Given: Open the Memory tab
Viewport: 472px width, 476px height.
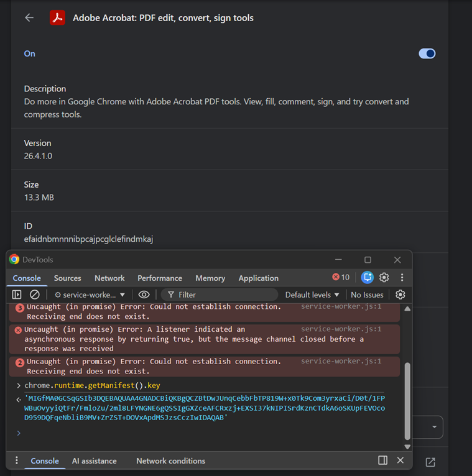Looking at the screenshot, I should [210, 278].
